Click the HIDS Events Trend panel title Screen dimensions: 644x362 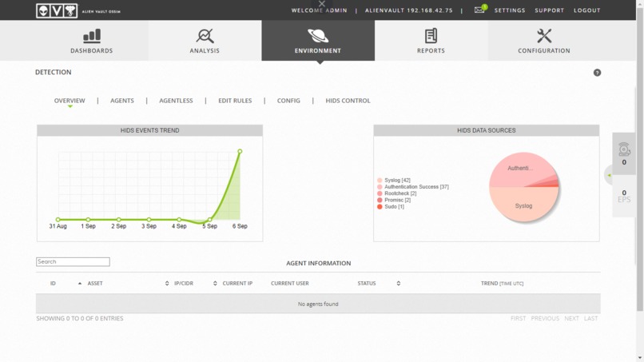tap(150, 130)
